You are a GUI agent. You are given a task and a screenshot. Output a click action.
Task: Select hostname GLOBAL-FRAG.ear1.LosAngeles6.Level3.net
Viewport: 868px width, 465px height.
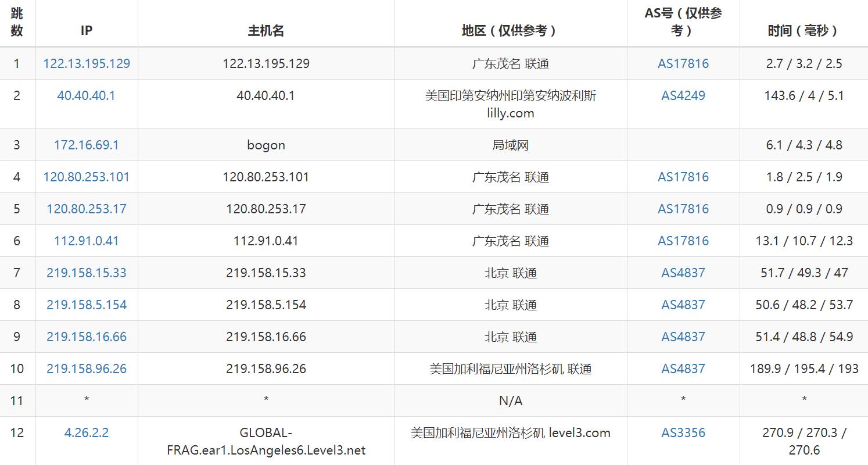click(x=266, y=441)
